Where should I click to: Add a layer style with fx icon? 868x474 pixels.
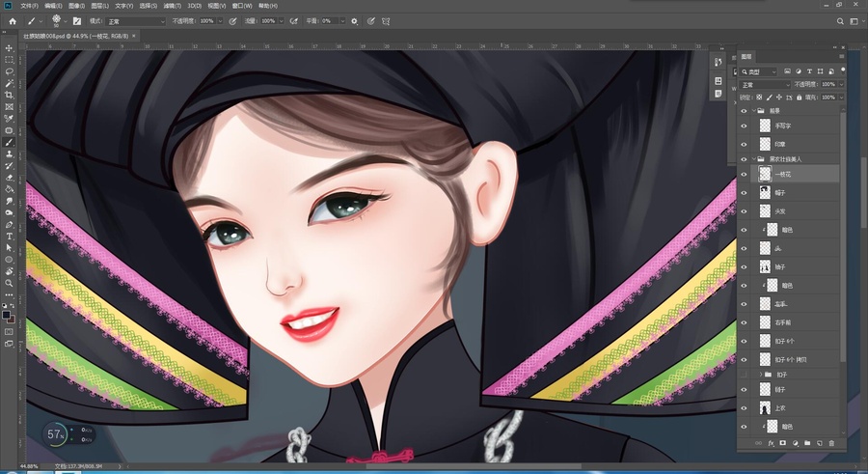tap(771, 443)
